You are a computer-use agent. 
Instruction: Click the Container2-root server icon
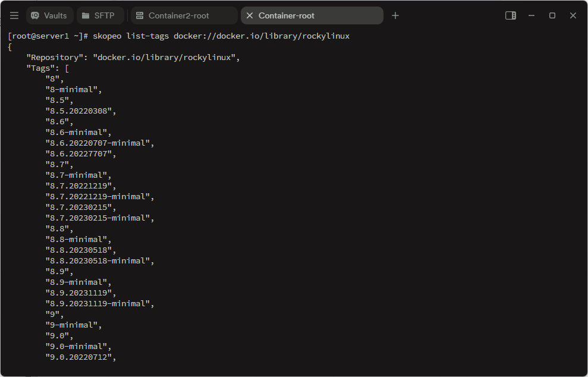point(140,15)
